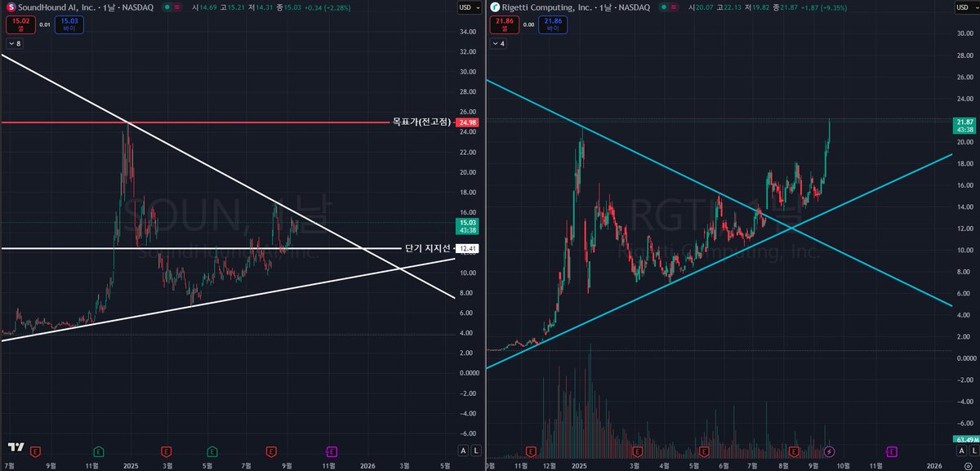Select the red target price horizontal line

(x=196, y=122)
